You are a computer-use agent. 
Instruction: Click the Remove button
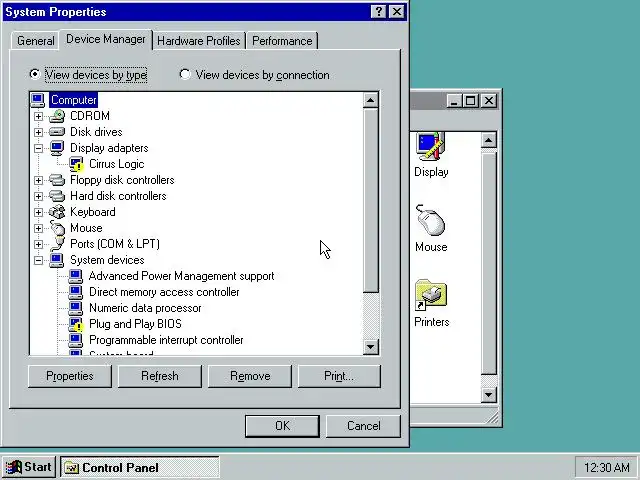tap(250, 376)
